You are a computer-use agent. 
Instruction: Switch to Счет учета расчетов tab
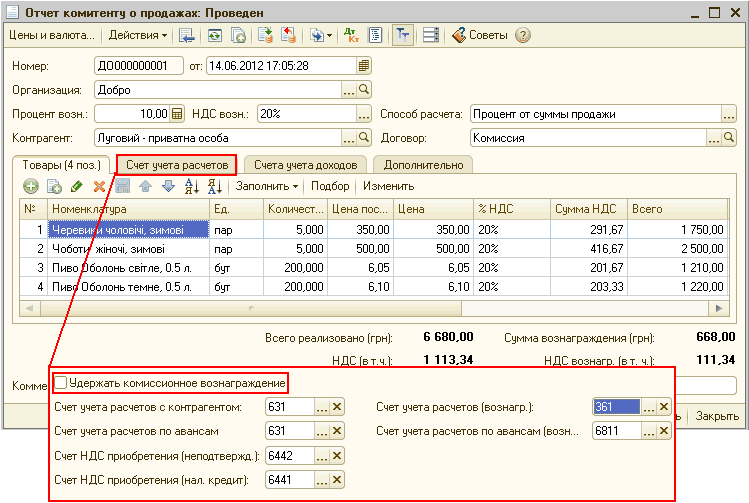pos(176,164)
